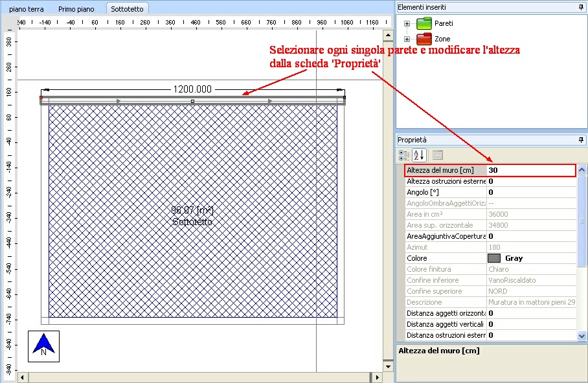Click the Alphabetical sort A-Z icon
Viewport: 588px width, 383px height.
419,155
